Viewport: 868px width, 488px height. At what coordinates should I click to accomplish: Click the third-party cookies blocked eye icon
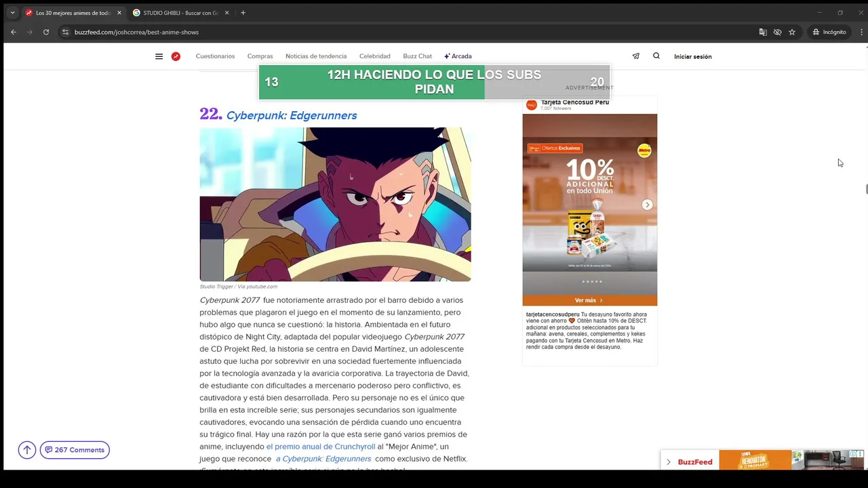(x=777, y=32)
